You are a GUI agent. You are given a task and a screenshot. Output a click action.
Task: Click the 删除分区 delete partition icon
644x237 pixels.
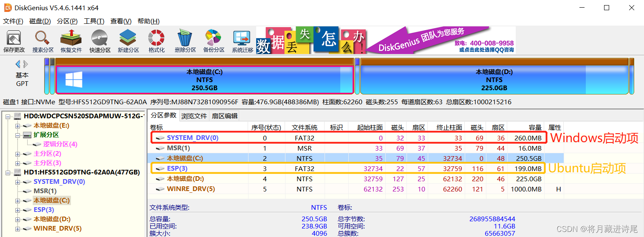pyautogui.click(x=185, y=42)
